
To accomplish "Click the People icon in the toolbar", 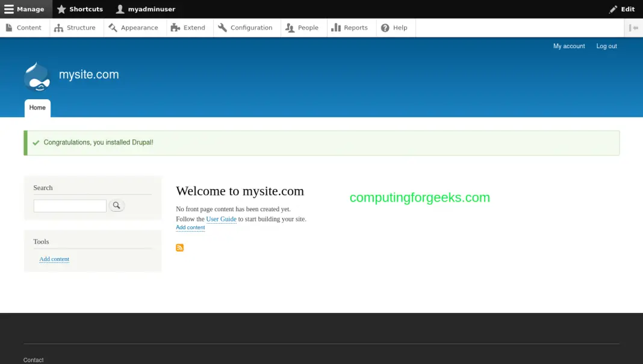I will point(289,28).
